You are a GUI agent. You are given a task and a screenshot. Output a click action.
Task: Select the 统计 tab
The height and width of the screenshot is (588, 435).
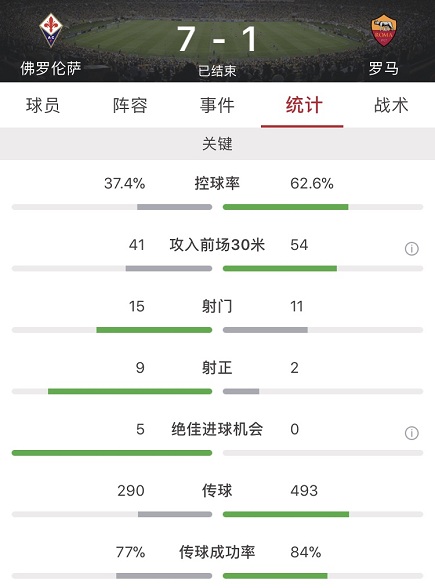click(304, 105)
